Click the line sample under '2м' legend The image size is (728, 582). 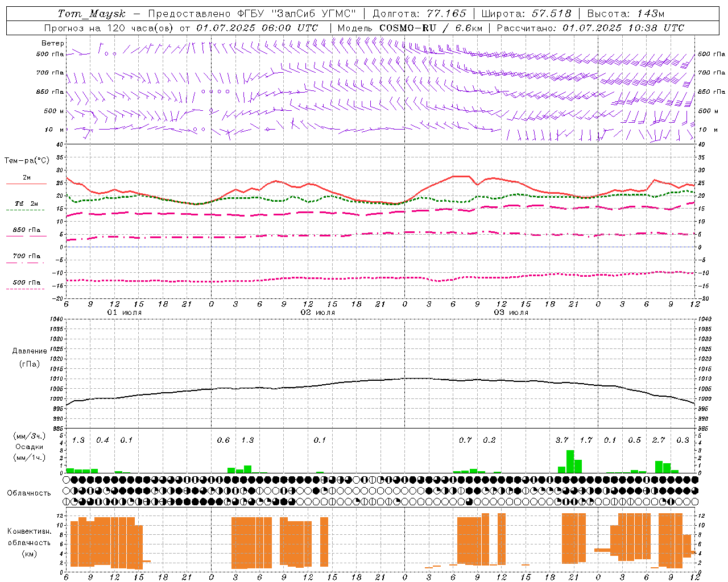pyautogui.click(x=26, y=184)
